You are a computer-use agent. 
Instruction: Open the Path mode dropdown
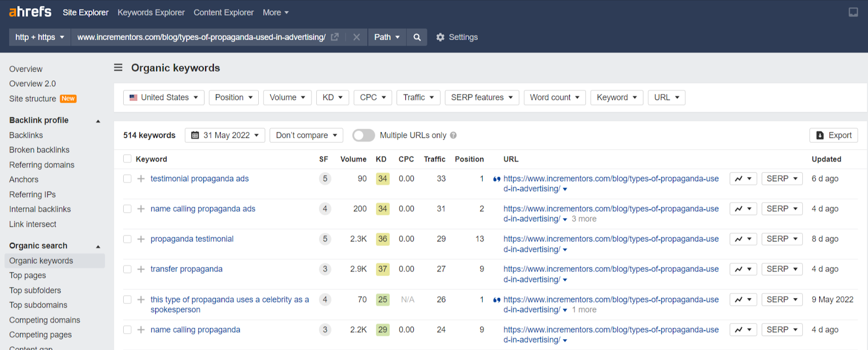(x=387, y=37)
